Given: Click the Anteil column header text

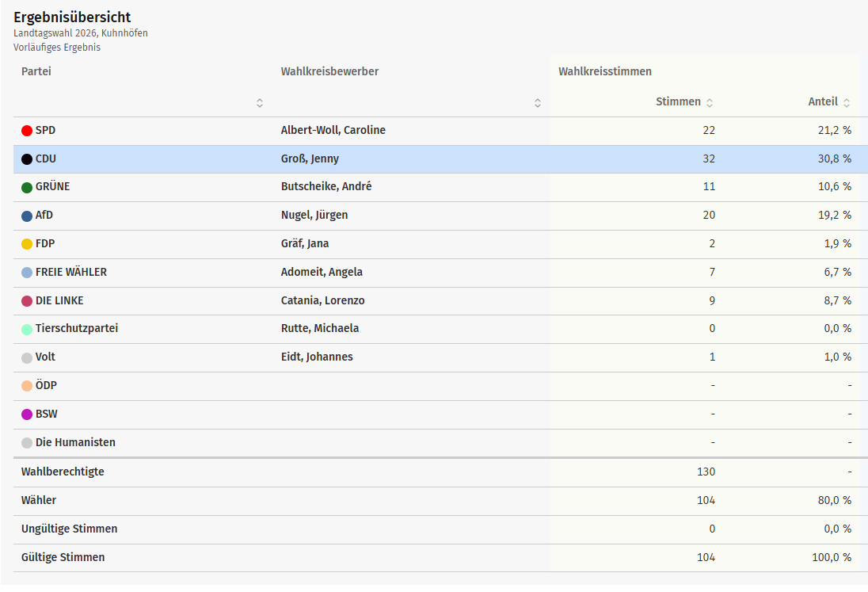Looking at the screenshot, I should [x=823, y=101].
